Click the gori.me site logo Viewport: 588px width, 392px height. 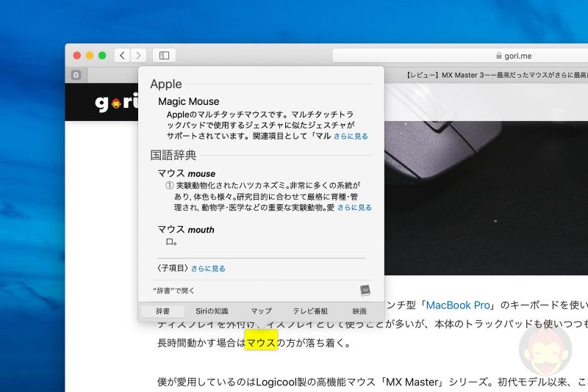click(117, 102)
